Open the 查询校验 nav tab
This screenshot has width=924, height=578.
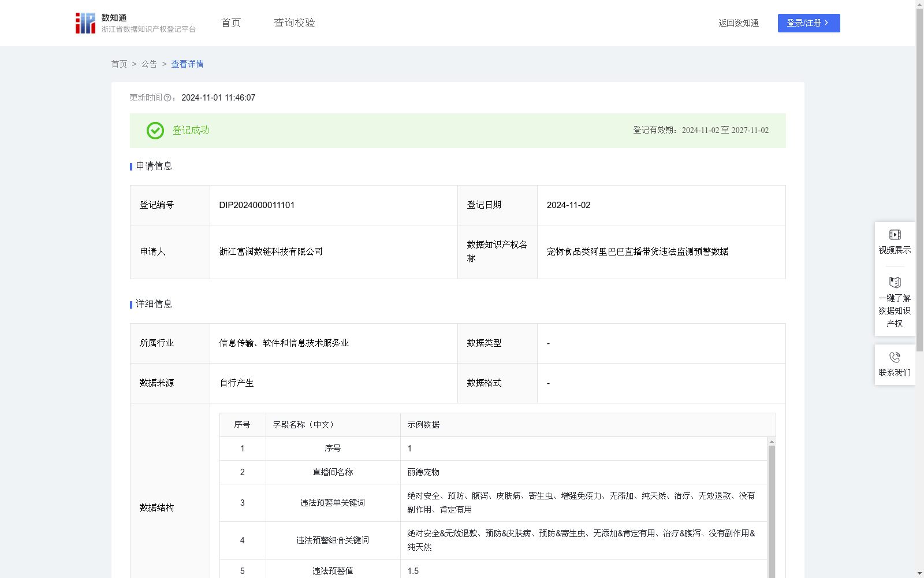pos(295,23)
